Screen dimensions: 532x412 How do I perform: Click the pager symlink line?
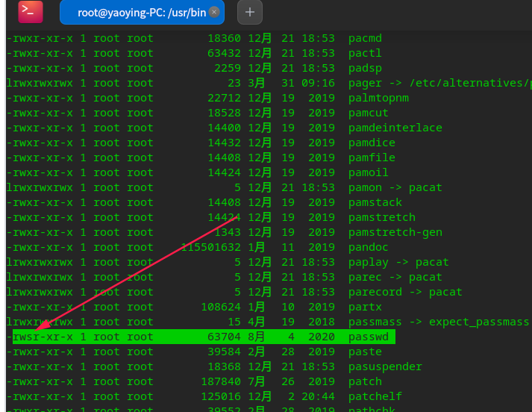269,83
